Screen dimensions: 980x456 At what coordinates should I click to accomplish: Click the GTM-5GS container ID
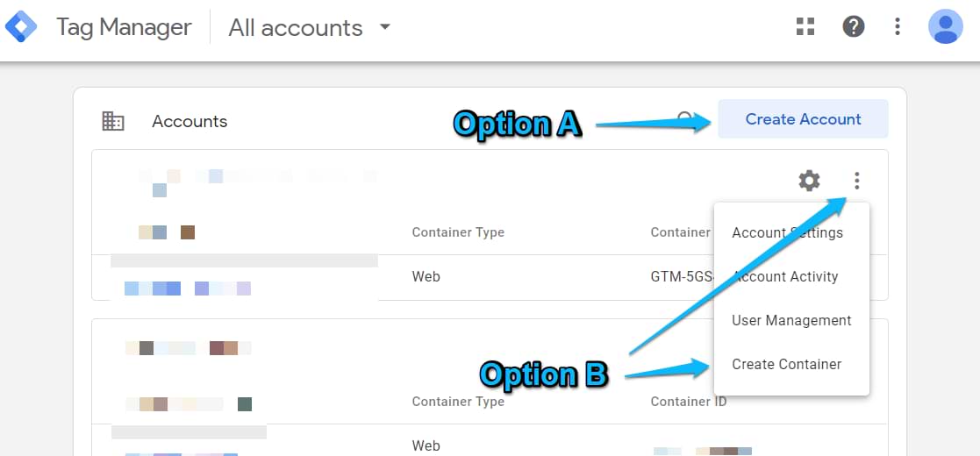(x=681, y=277)
